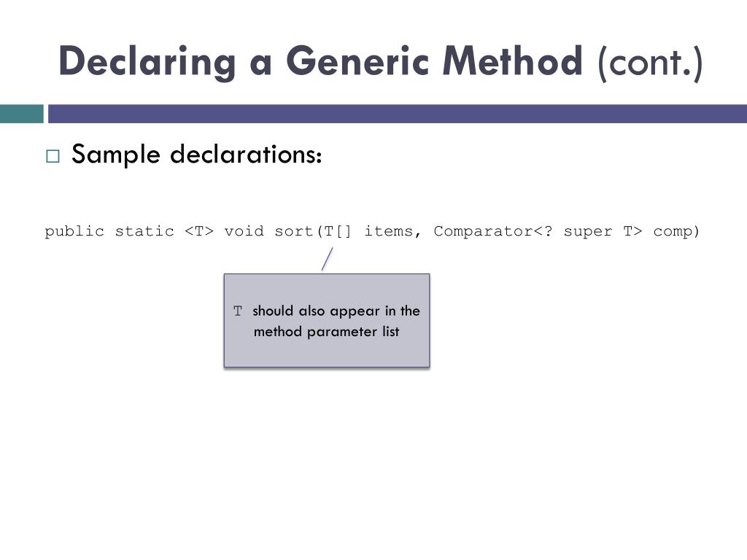Click the <T> type parameter in code
The width and height of the screenshot is (747, 560).
click(199, 231)
